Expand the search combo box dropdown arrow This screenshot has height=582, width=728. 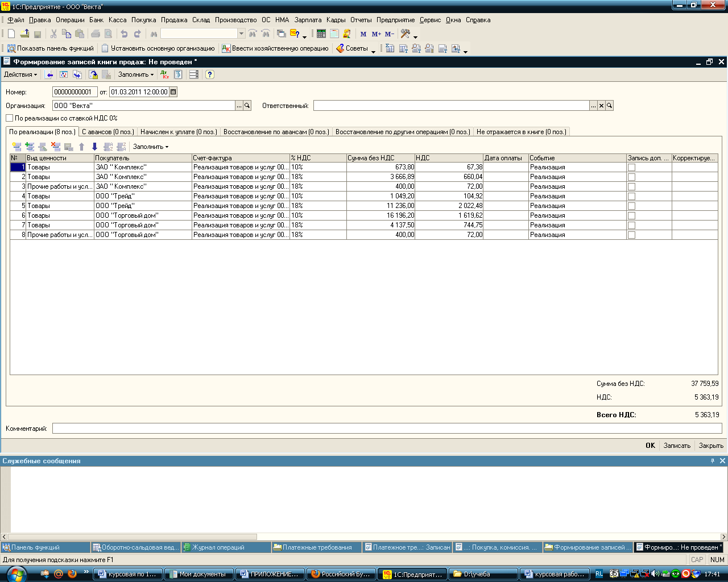coord(241,34)
